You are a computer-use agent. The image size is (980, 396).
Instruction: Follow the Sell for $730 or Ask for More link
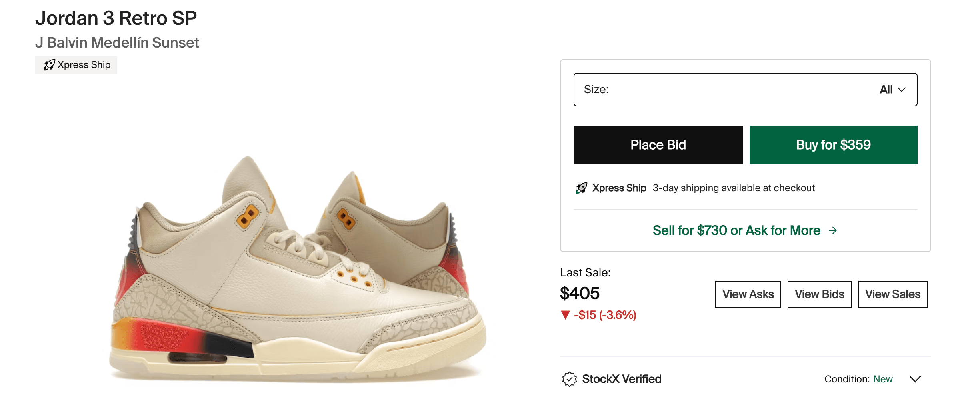(736, 230)
